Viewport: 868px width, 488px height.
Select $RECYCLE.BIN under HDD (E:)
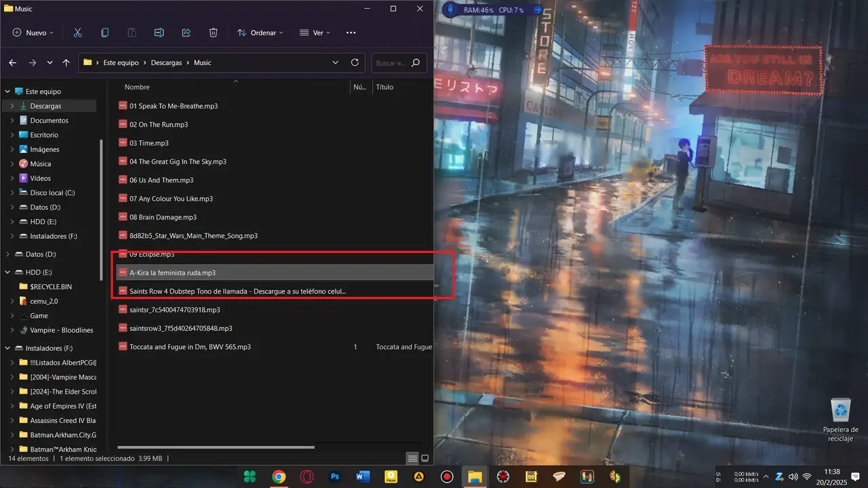[51, 287]
